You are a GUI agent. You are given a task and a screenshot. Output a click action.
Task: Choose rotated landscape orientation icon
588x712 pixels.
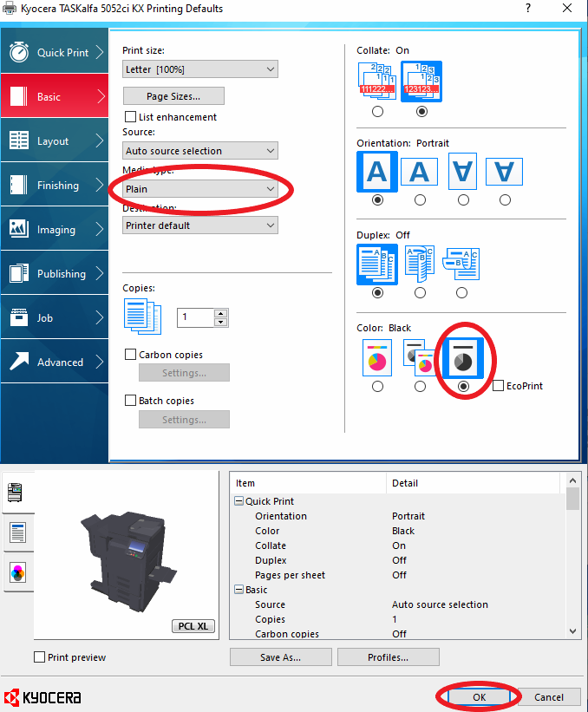(x=504, y=172)
